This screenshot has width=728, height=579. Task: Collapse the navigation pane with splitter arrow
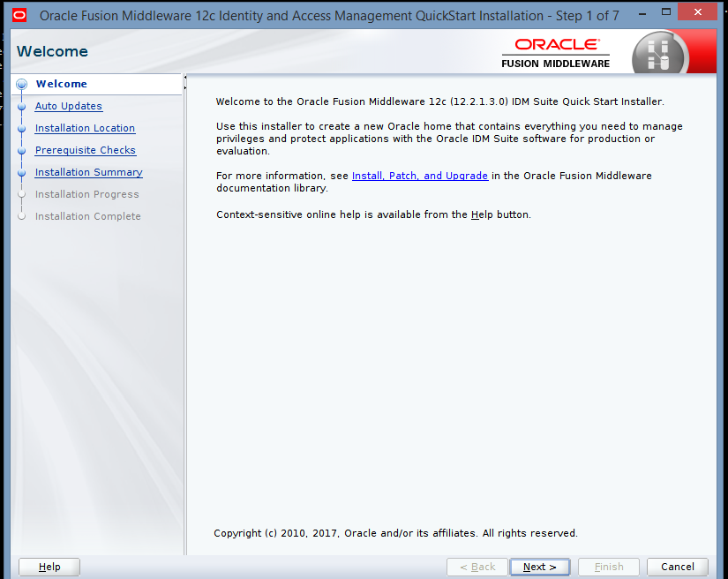(x=184, y=77)
